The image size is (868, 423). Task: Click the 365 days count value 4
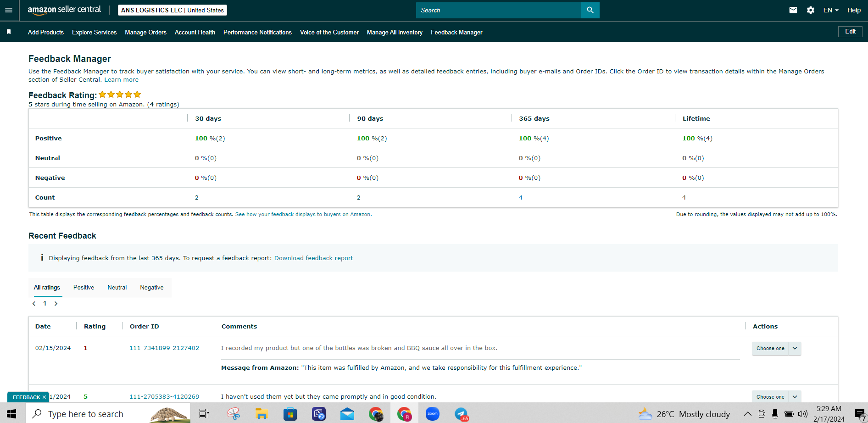click(521, 197)
